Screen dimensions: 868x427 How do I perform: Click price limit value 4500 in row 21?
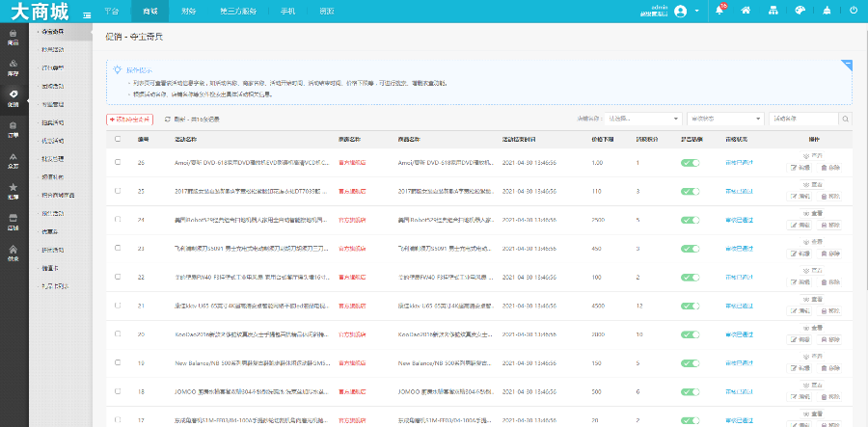(x=597, y=306)
